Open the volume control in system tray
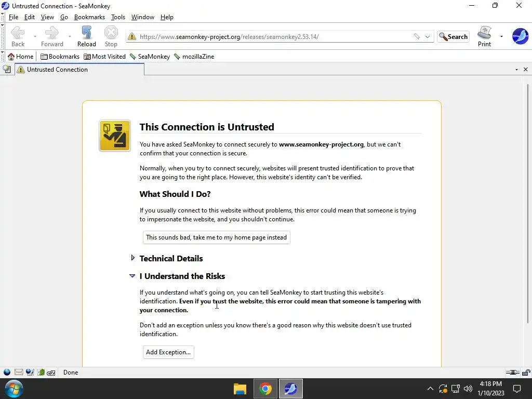Screen dimensions: 532x399 [468, 389]
